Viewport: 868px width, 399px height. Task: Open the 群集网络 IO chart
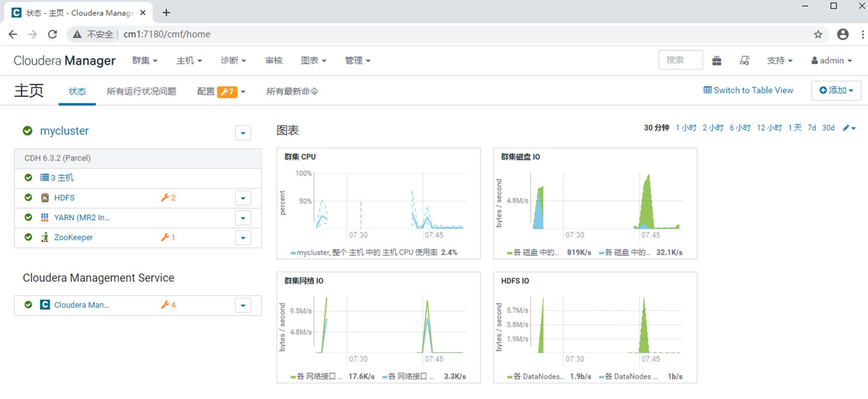pyautogui.click(x=378, y=328)
